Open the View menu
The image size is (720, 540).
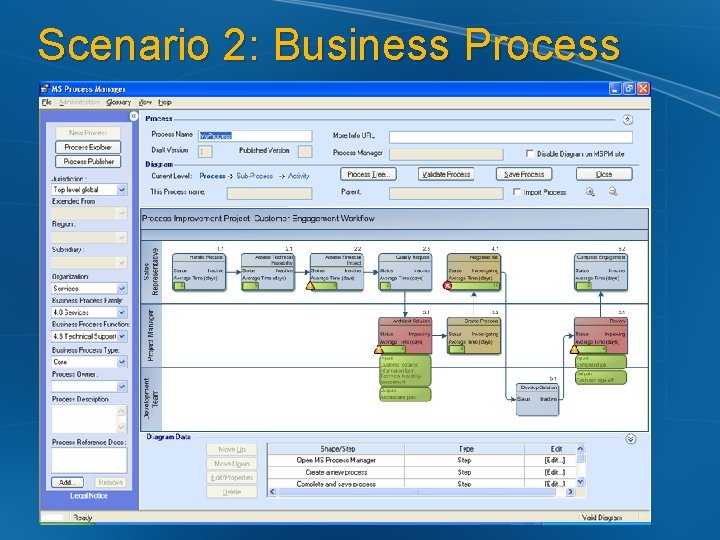[145, 102]
